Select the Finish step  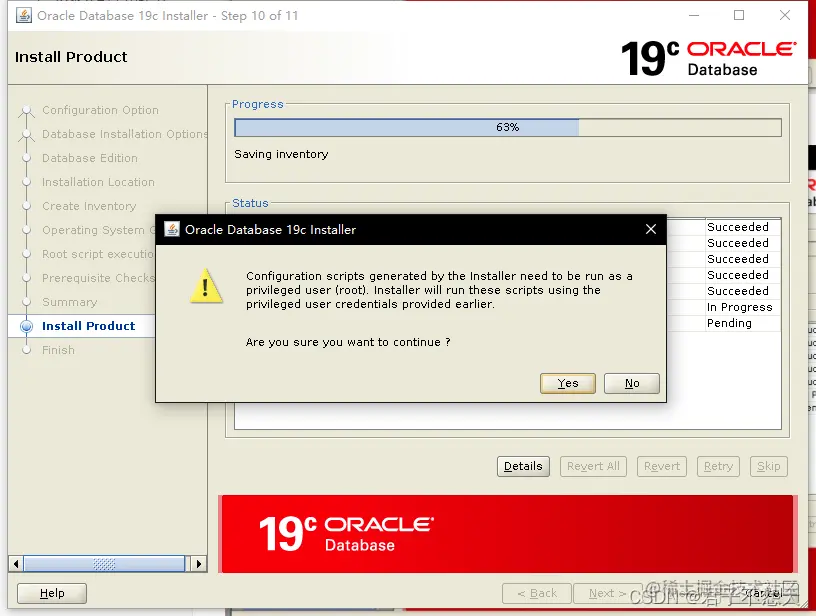tap(58, 350)
